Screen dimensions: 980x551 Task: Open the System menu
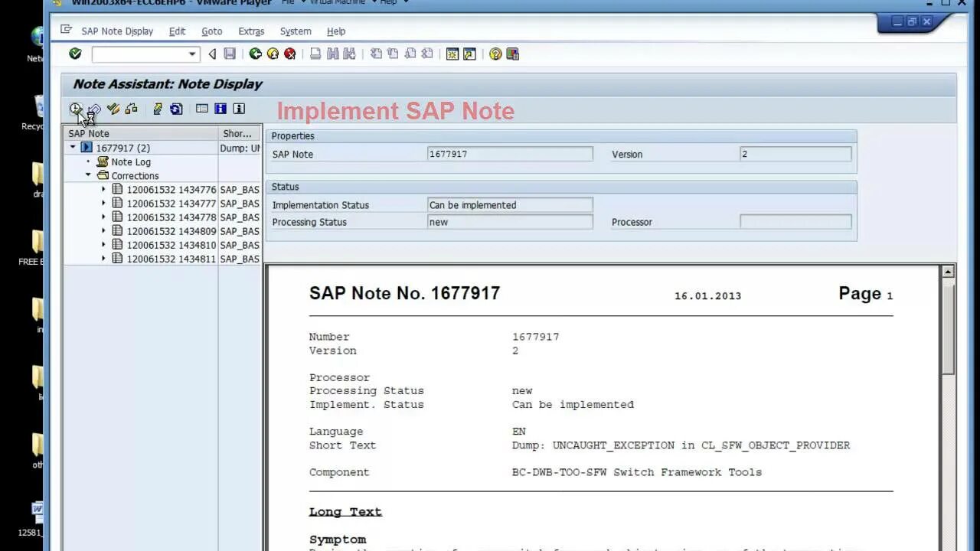coord(296,31)
